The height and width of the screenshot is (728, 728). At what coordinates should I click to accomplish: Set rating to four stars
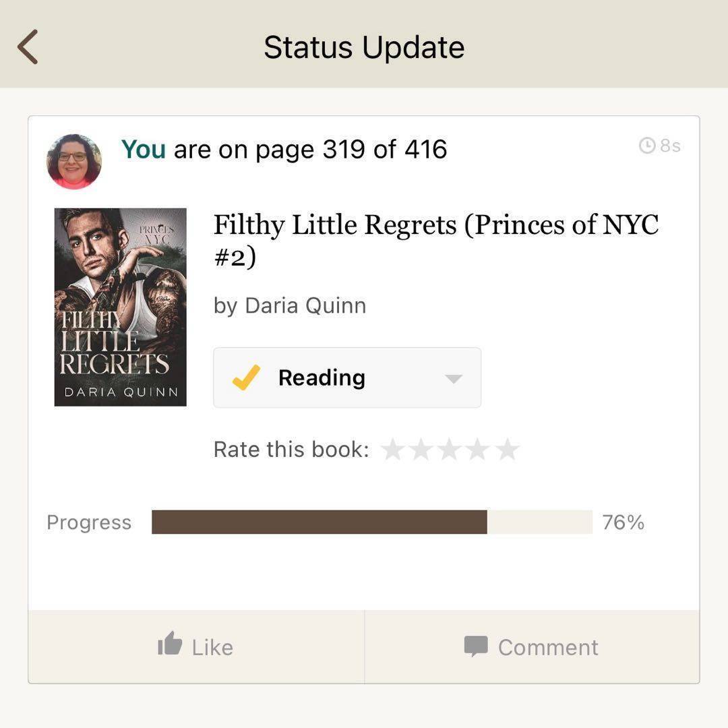coord(478,450)
